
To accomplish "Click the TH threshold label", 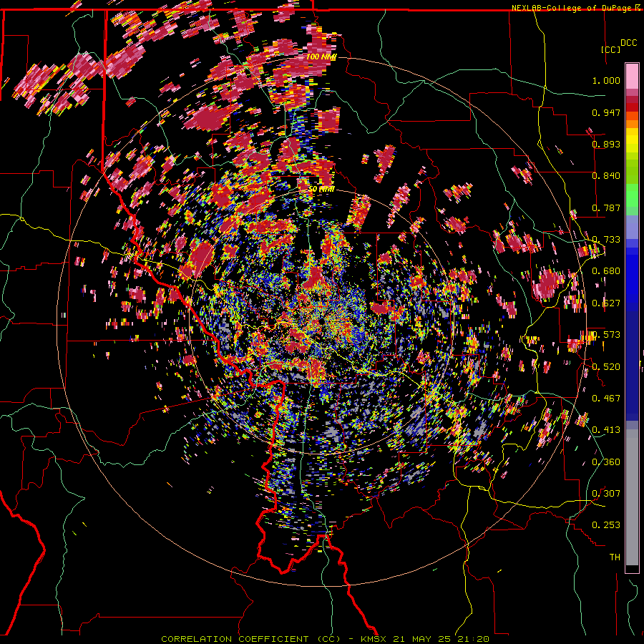I will pyautogui.click(x=615, y=557).
